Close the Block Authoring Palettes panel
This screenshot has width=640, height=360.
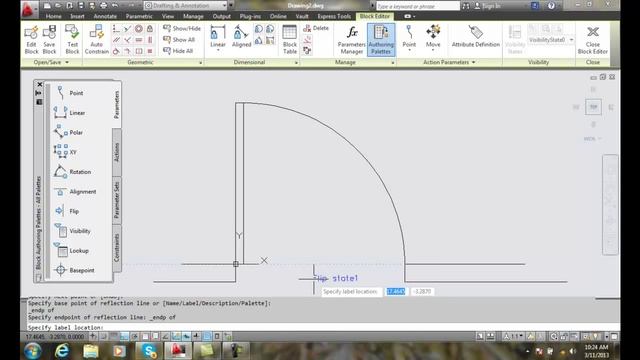tap(40, 84)
